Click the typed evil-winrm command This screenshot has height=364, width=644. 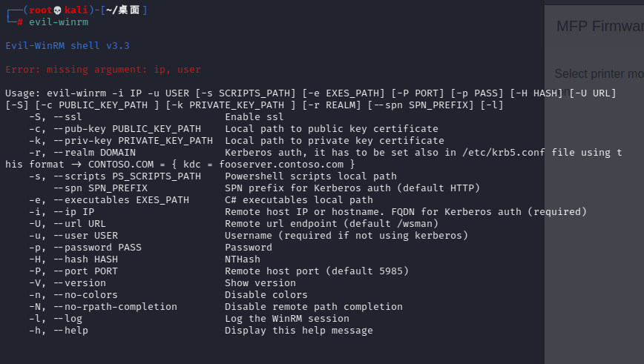[59, 22]
